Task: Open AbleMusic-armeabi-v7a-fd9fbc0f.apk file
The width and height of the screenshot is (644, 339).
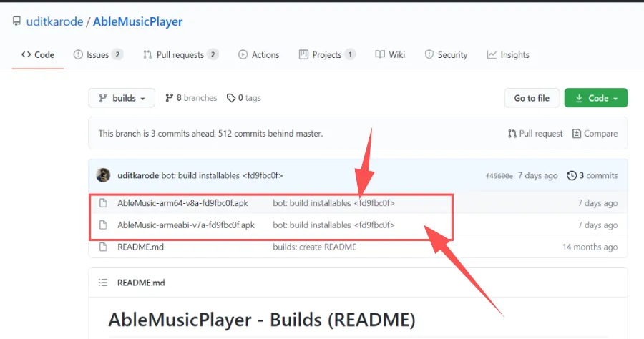Action: pyautogui.click(x=186, y=225)
